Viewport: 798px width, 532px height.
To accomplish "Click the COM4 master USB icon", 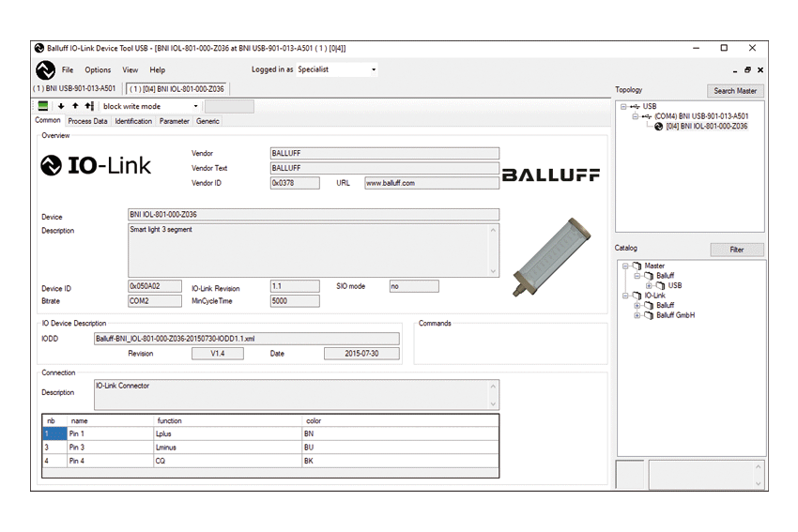I will tap(647, 116).
